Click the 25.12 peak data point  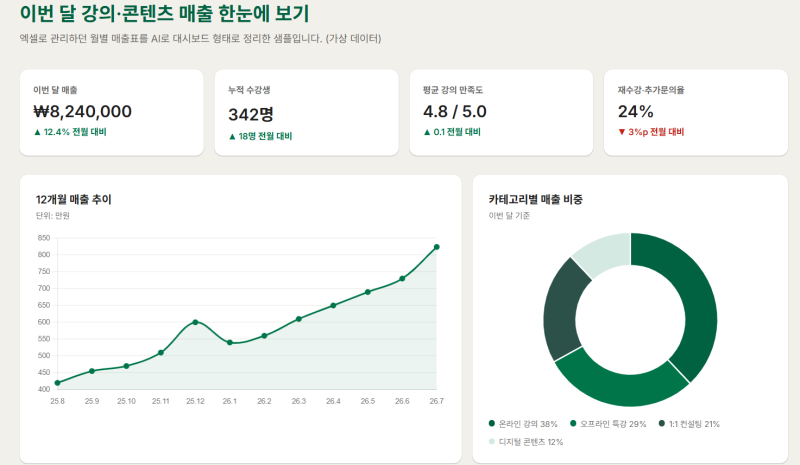click(x=195, y=322)
